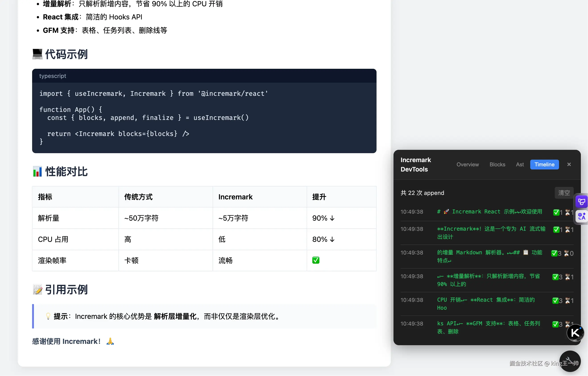Click the laptop emoji beside 代码示例
The width and height of the screenshot is (588, 376).
[x=37, y=54]
